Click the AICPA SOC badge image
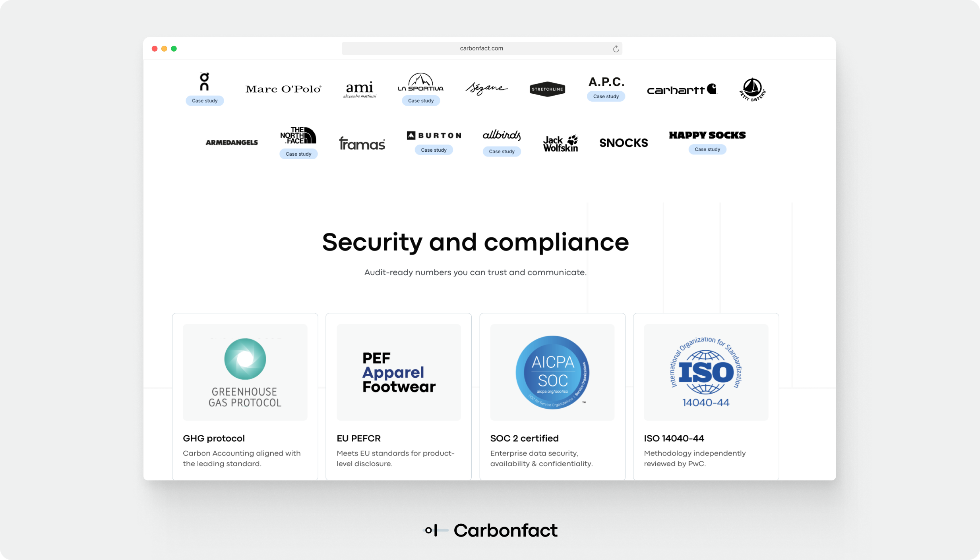 pos(552,372)
